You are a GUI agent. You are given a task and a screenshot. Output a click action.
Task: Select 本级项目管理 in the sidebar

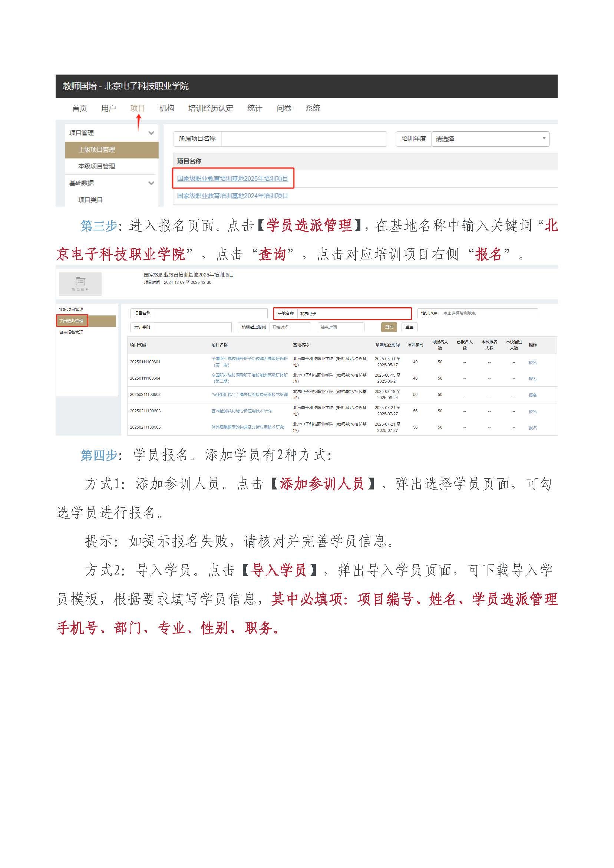pyautogui.click(x=96, y=166)
